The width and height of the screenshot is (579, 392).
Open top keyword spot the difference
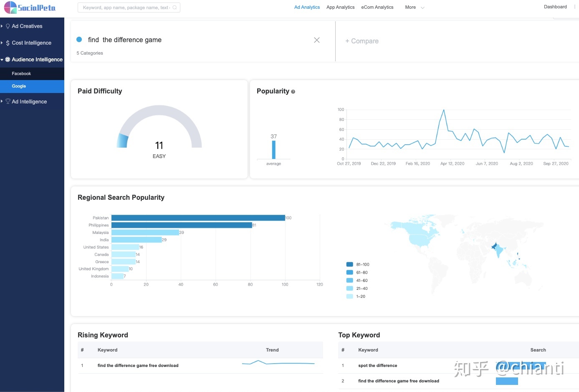(378, 366)
